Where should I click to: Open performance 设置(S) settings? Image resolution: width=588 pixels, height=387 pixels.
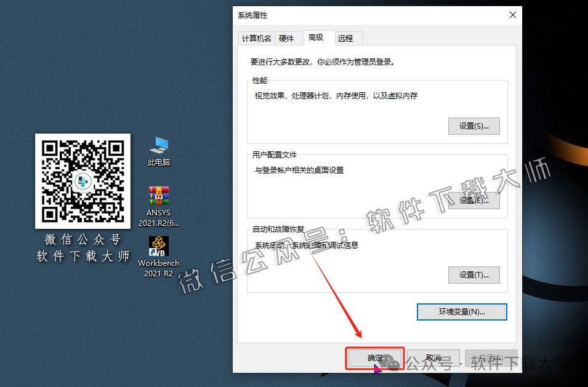(x=473, y=126)
